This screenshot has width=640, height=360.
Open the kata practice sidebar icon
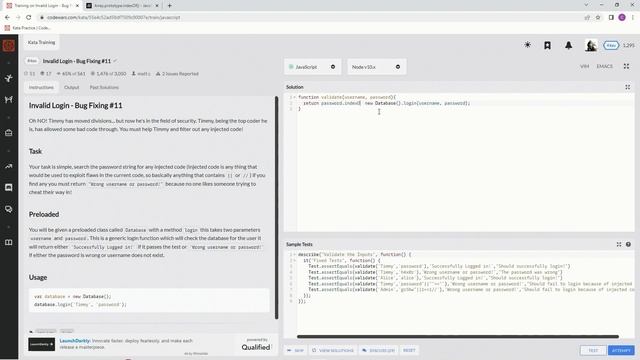point(9,78)
